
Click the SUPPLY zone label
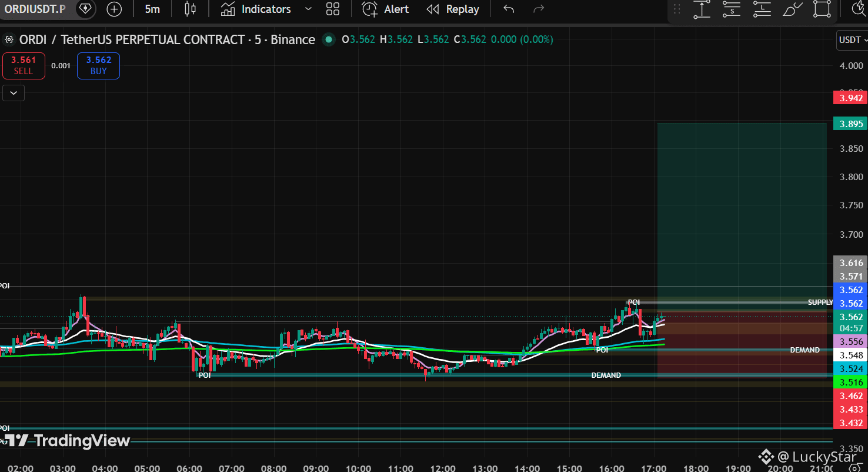point(820,302)
